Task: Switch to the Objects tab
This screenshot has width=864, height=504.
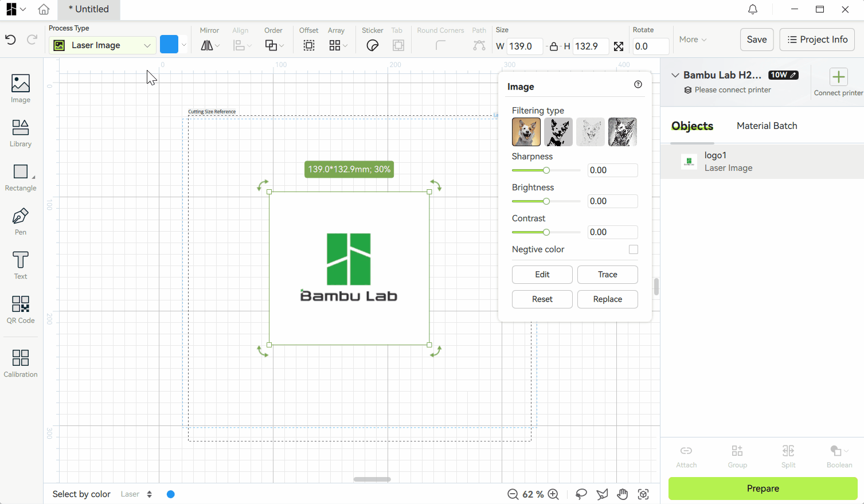Action: 692,126
